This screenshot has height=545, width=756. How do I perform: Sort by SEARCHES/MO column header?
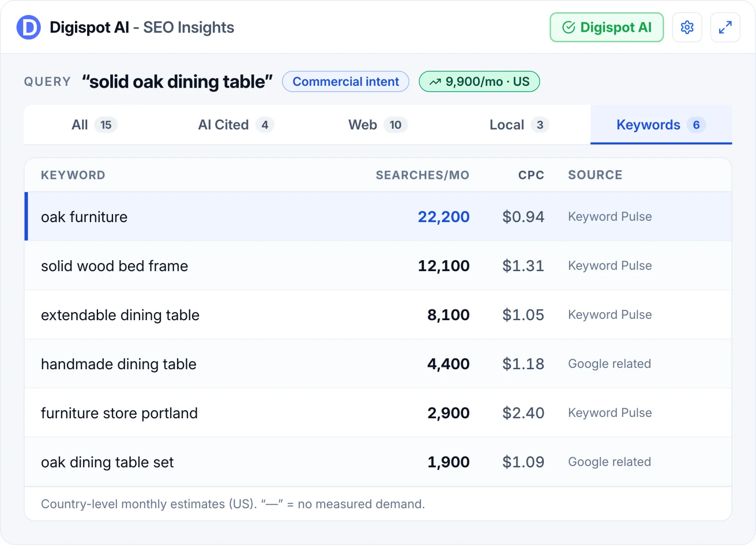422,175
